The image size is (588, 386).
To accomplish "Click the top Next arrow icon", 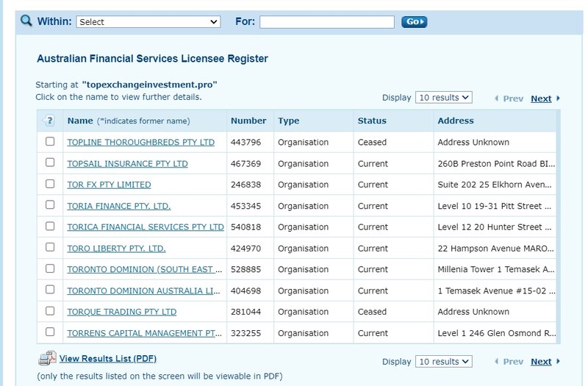I will coord(558,99).
